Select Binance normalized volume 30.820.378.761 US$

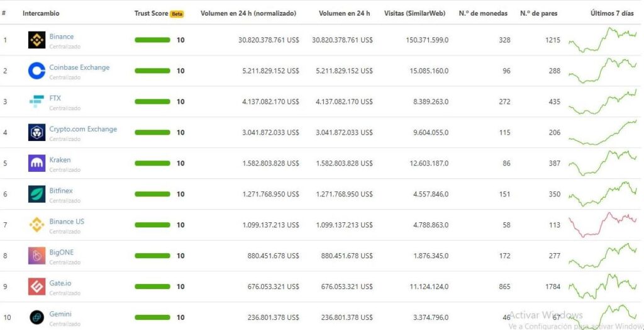click(x=269, y=40)
